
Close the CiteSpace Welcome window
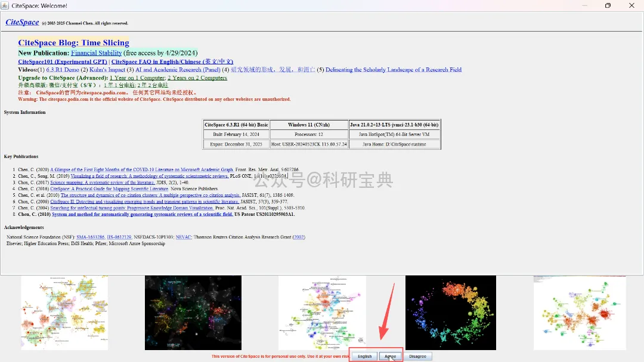click(x=631, y=5)
